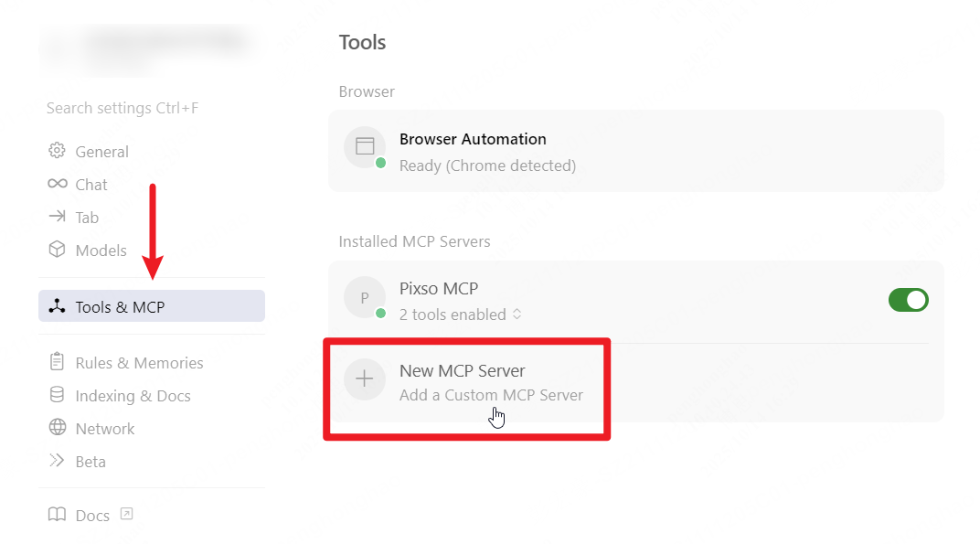Open the Docs external link

coord(91,515)
